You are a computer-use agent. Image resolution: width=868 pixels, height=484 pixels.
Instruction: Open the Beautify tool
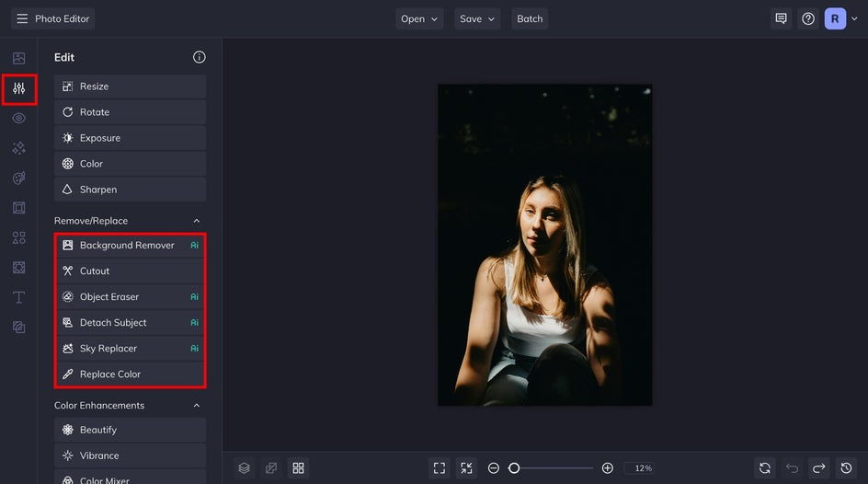[130, 431]
